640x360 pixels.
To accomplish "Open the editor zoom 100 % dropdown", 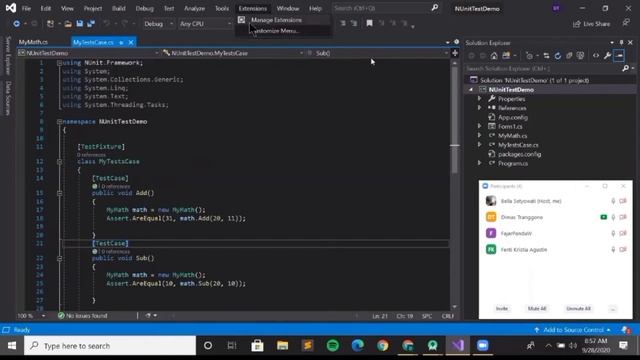I will 31,316.
